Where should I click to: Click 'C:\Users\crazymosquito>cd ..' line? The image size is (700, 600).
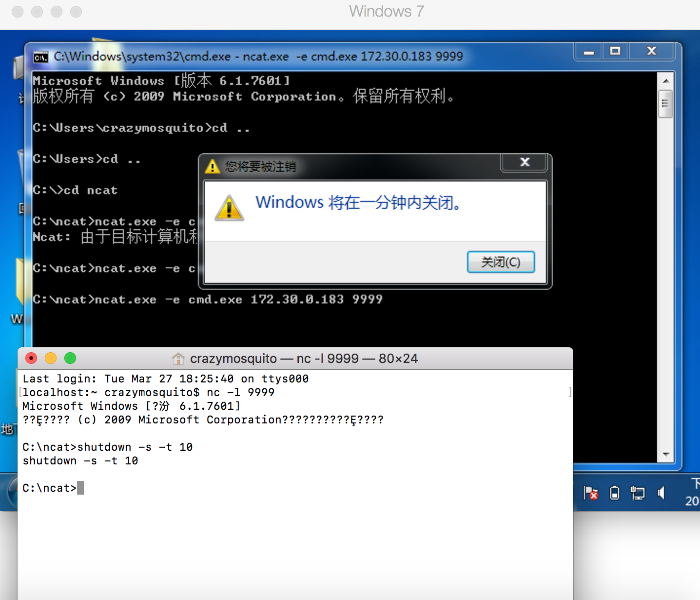141,128
